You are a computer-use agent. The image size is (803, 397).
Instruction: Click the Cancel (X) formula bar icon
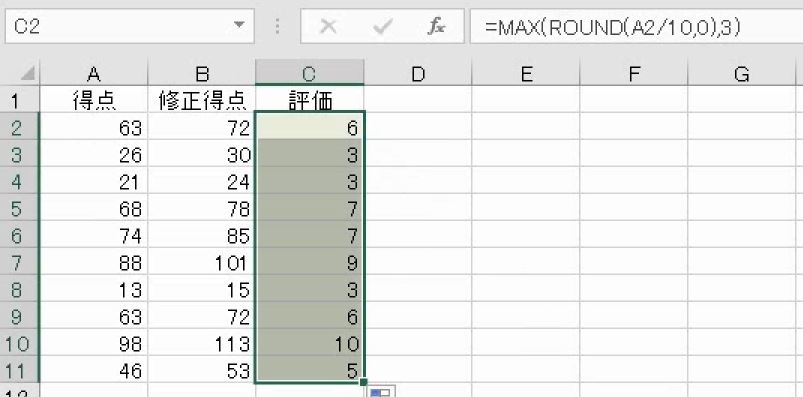(328, 26)
